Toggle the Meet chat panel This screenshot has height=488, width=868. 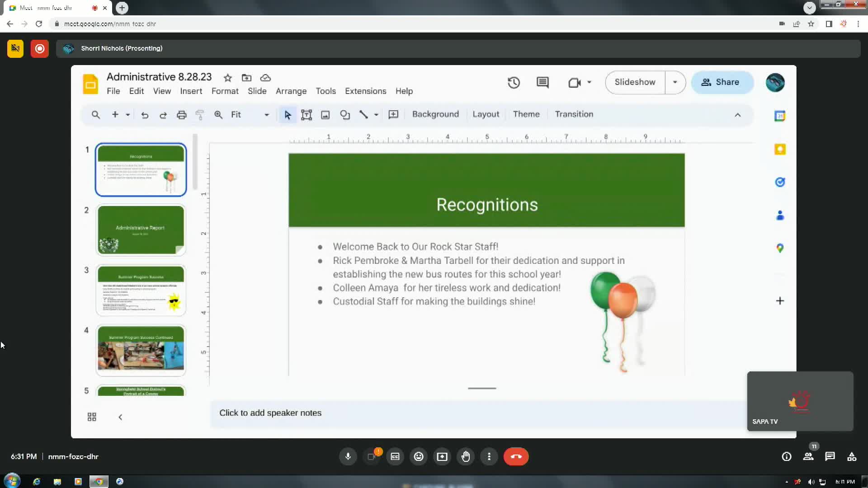(x=830, y=456)
